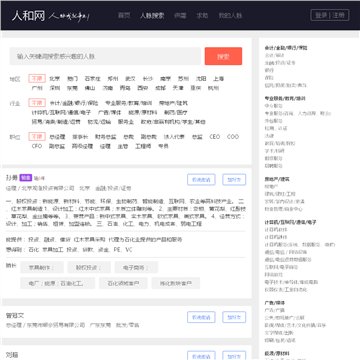Screen dimensions: 360x360
Task: Filter region by 北京
Action: [x=55, y=79]
